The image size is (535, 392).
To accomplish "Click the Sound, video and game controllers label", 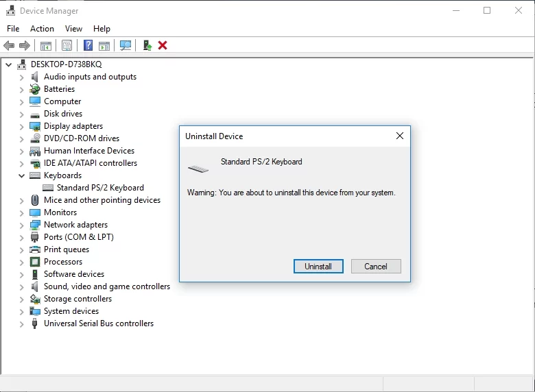I will (107, 286).
